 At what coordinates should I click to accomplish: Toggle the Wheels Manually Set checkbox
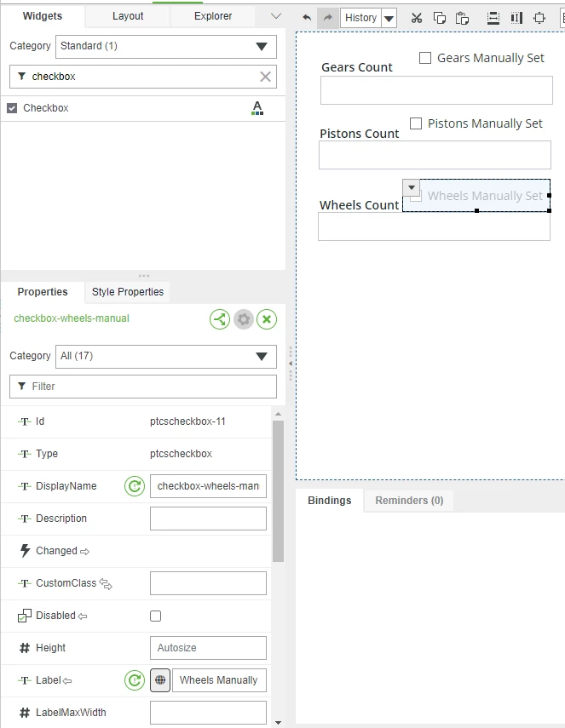[x=416, y=196]
